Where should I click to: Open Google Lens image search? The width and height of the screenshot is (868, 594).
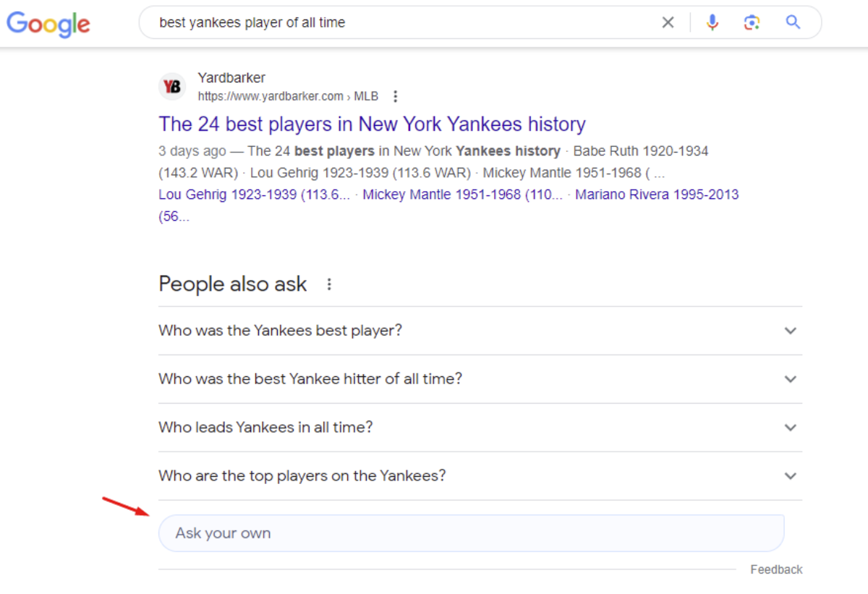click(x=752, y=22)
